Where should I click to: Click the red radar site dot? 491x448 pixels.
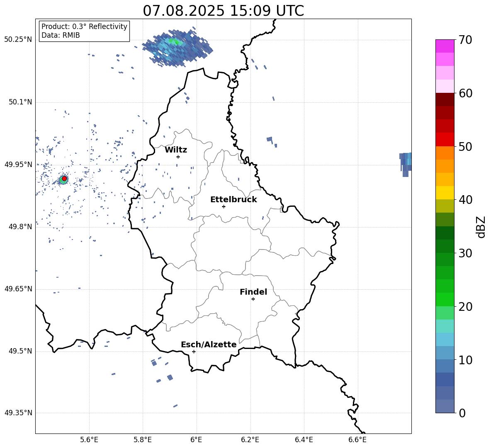[64, 179]
